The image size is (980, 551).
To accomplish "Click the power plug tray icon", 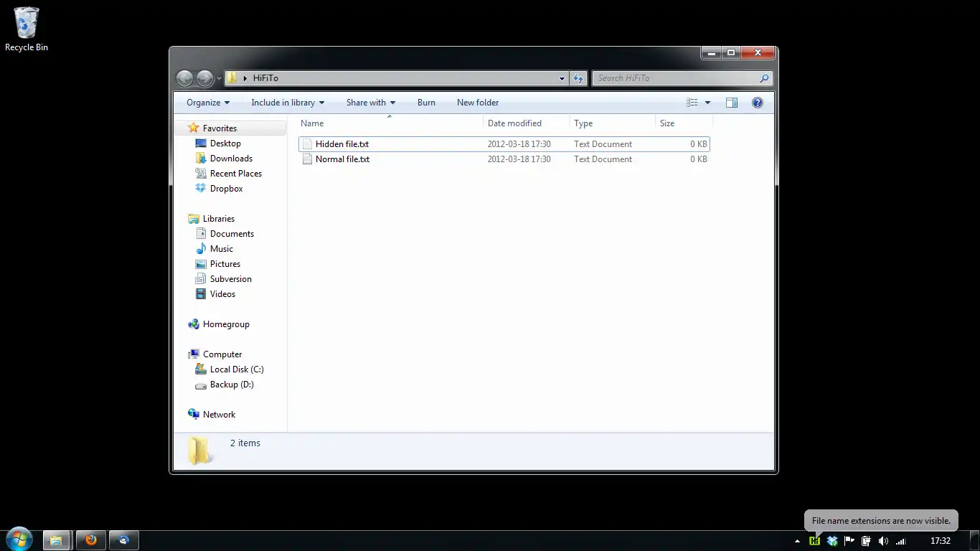I will pyautogui.click(x=866, y=541).
